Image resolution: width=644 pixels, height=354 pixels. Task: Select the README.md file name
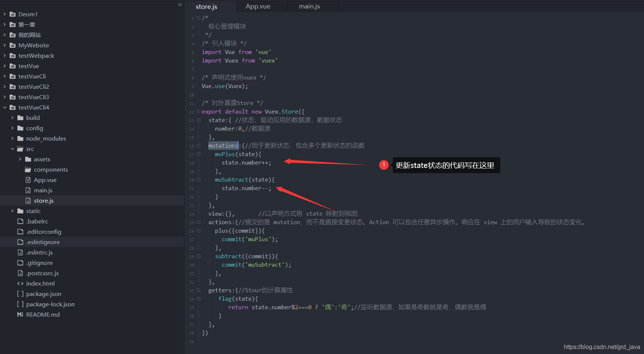coord(43,314)
